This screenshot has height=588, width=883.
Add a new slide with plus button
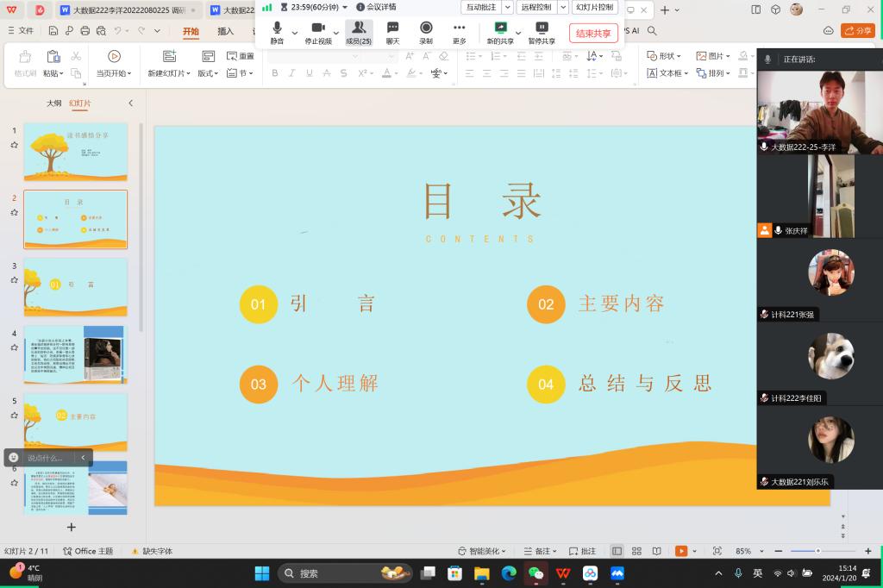pos(72,527)
